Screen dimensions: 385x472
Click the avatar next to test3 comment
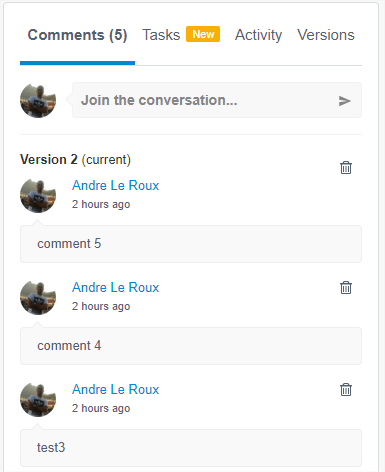point(38,400)
